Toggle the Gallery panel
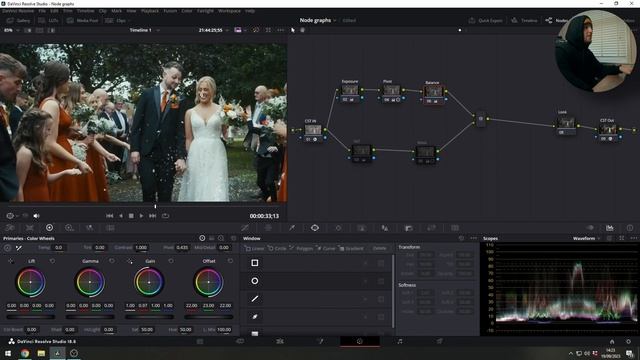This screenshot has height=360, width=640. pos(19,20)
